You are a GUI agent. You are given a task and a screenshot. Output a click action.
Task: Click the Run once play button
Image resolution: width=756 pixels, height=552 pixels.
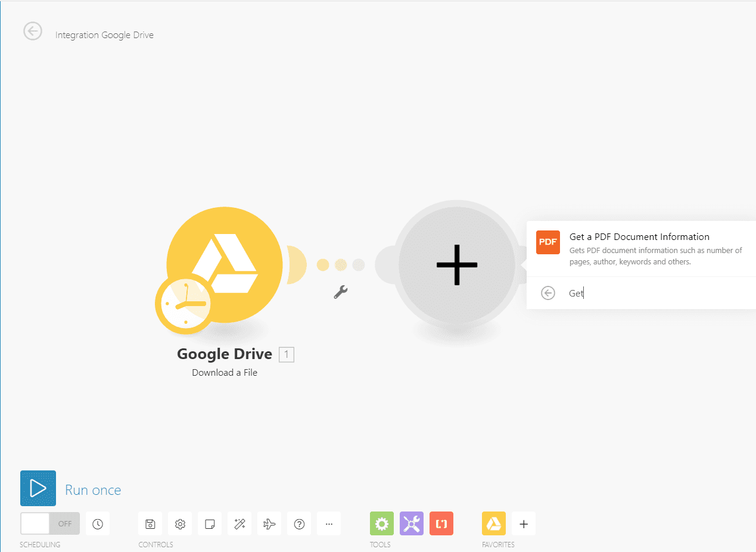38,488
